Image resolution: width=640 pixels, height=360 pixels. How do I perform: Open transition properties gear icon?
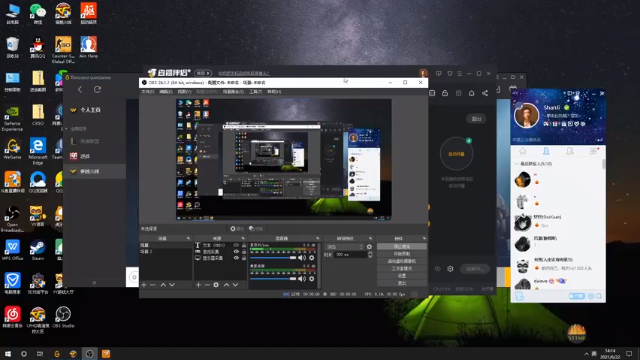coord(369,247)
